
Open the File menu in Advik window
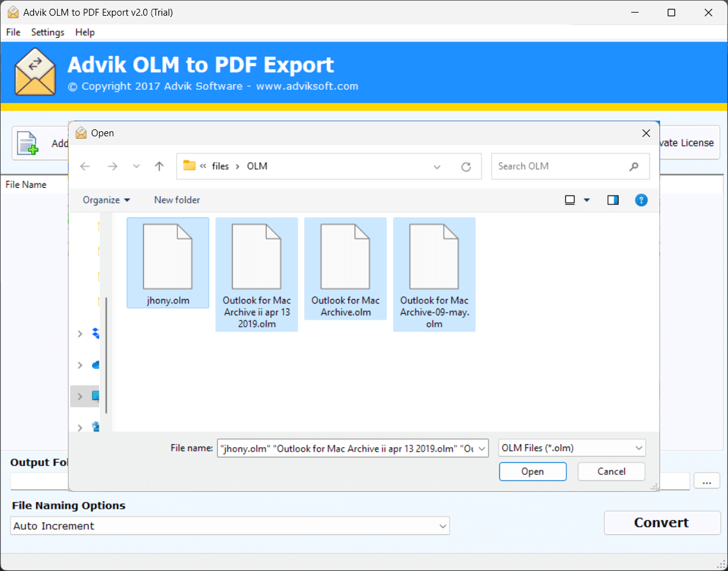13,32
